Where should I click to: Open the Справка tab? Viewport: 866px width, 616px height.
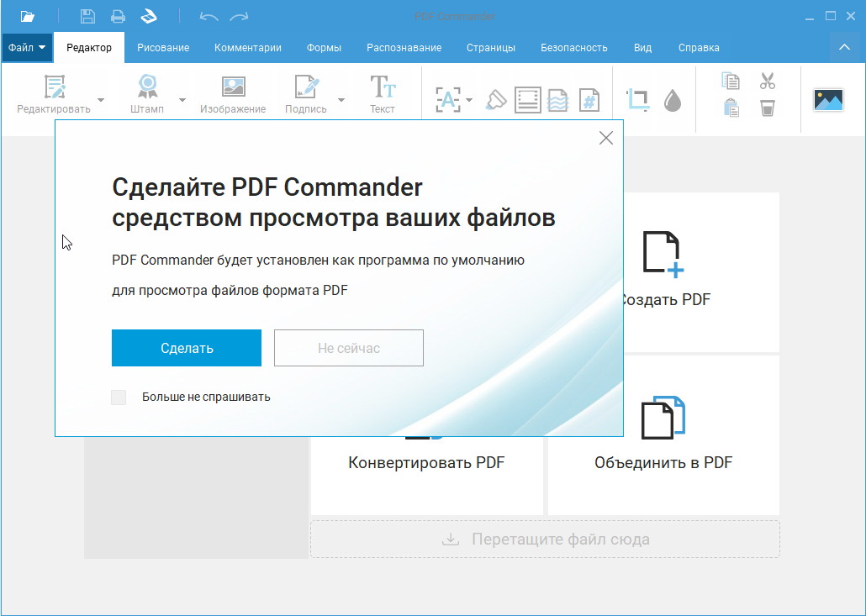click(x=699, y=47)
